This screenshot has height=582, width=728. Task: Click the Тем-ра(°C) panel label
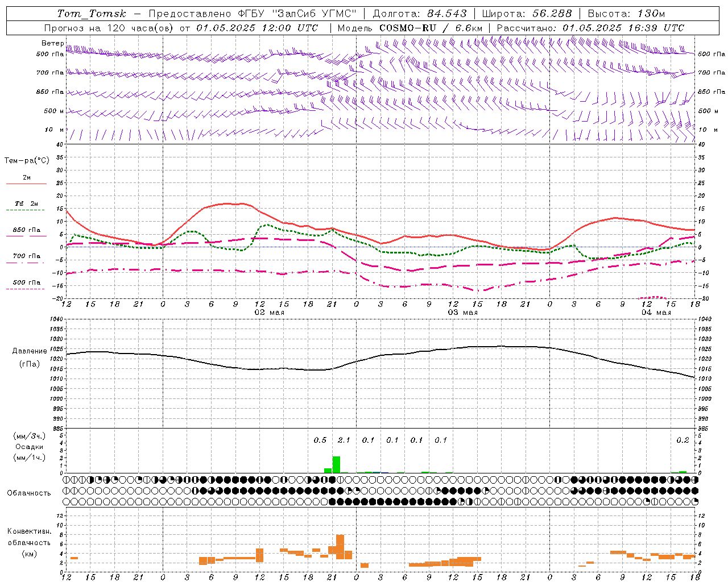(x=27, y=161)
